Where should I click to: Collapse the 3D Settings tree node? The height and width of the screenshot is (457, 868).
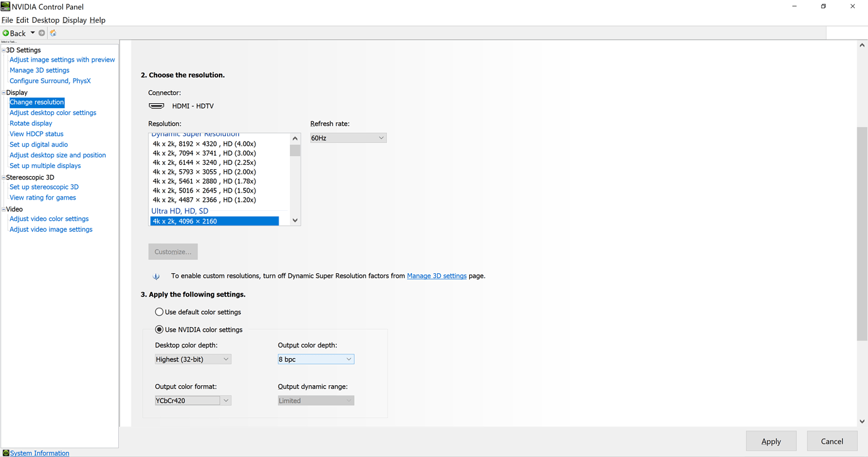tap(4, 50)
